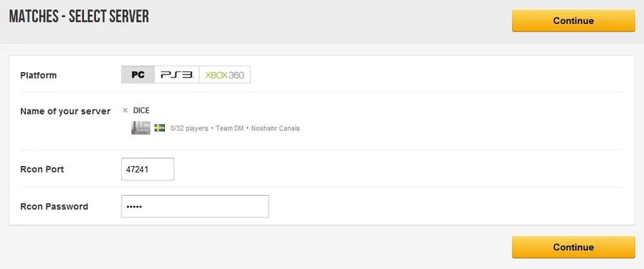Screen dimensions: 644x269
Task: Select the PC platform option
Action: (x=138, y=75)
